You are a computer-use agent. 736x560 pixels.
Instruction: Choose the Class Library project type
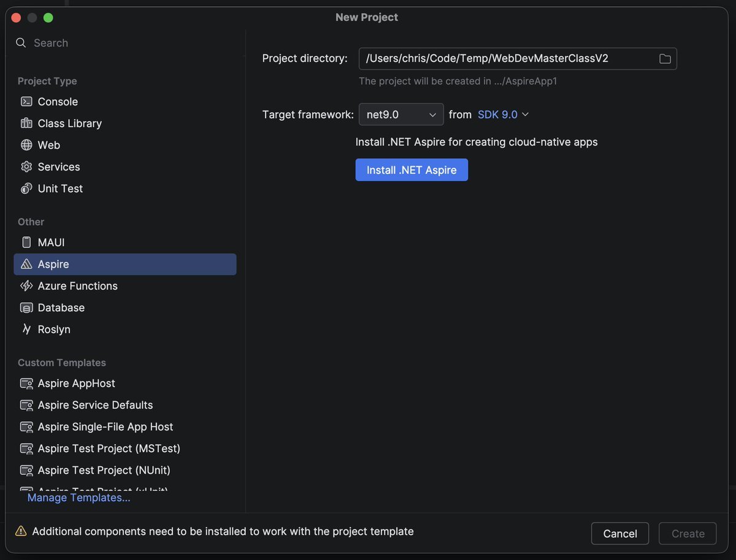(125, 123)
